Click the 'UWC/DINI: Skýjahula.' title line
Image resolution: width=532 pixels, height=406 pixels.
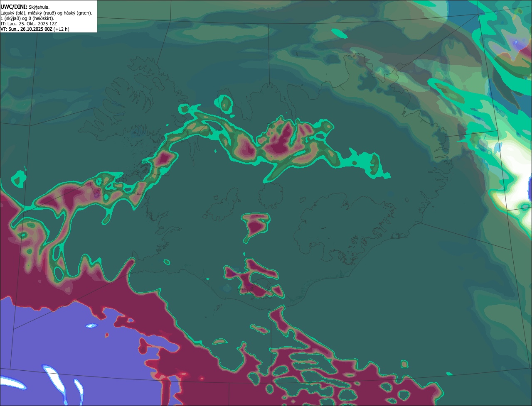[25, 7]
